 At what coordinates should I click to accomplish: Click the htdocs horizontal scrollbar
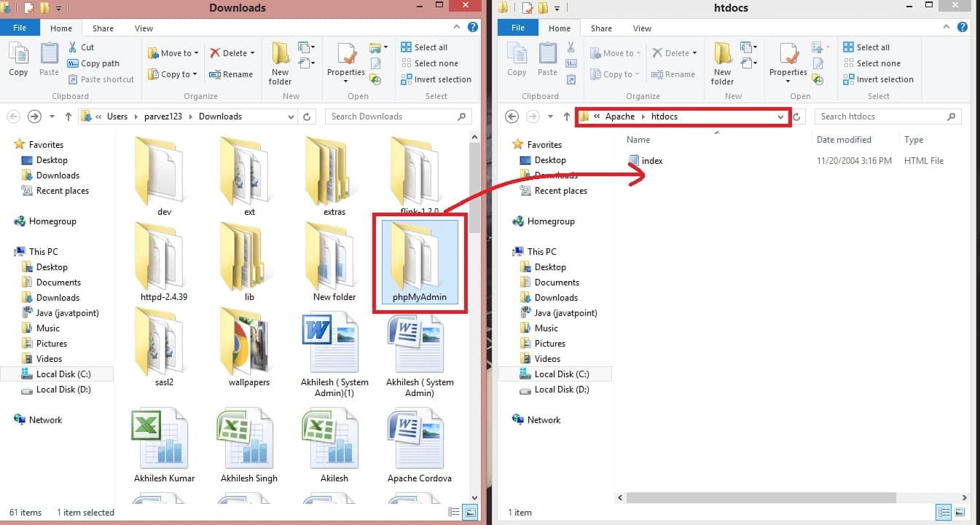761,497
